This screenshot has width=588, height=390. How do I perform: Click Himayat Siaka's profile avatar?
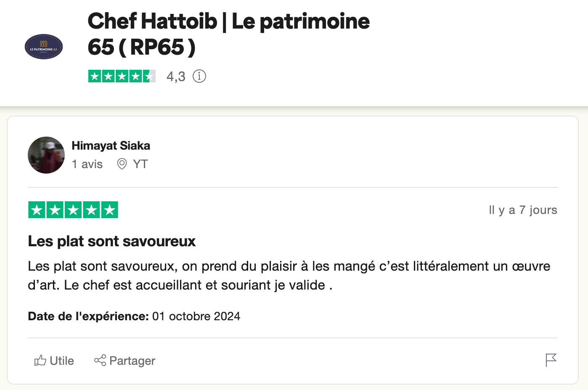[46, 155]
